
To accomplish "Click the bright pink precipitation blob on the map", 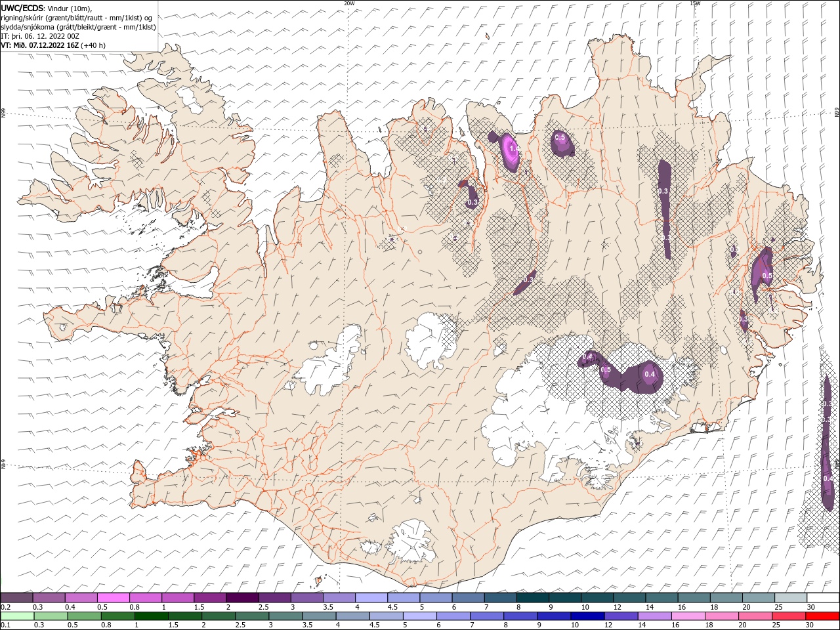I will [511, 152].
